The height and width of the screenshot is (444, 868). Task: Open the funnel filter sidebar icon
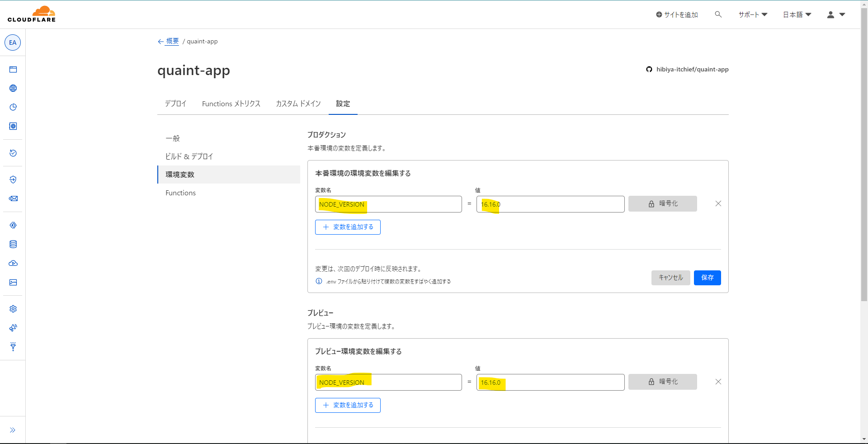[13, 347]
